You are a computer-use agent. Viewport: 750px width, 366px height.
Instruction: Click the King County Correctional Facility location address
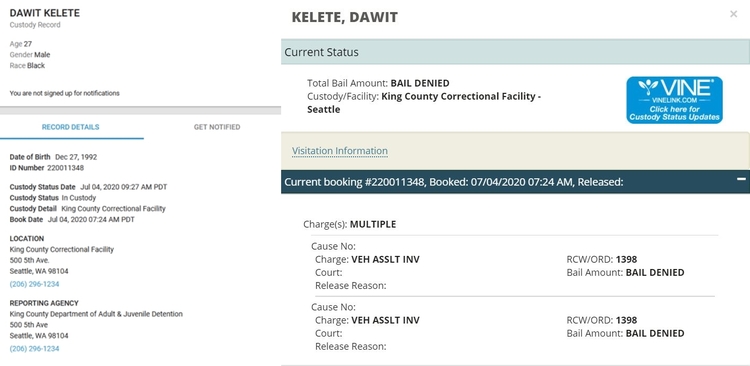click(62, 260)
